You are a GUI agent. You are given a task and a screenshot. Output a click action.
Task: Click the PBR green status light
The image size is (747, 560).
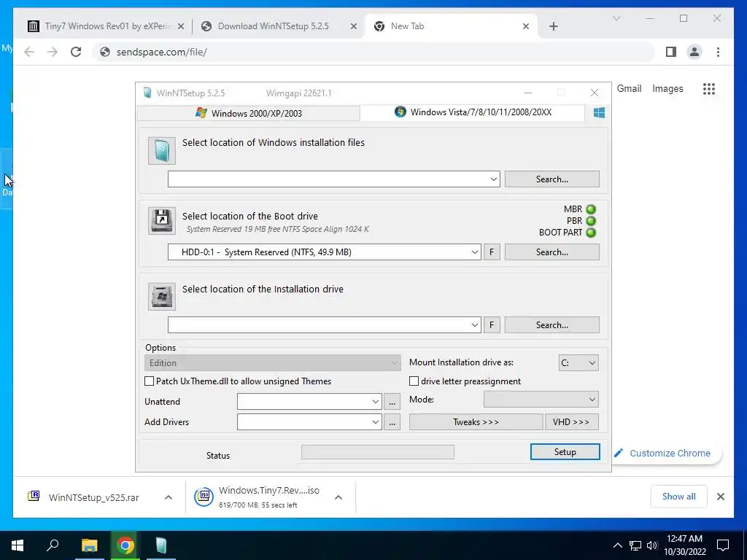pos(591,221)
